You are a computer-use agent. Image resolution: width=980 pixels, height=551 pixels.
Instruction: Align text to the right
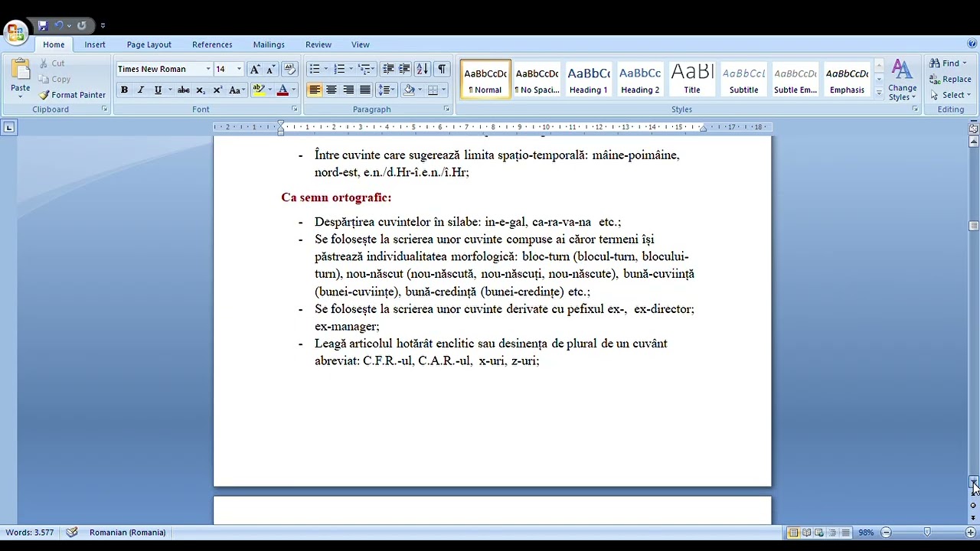point(348,90)
